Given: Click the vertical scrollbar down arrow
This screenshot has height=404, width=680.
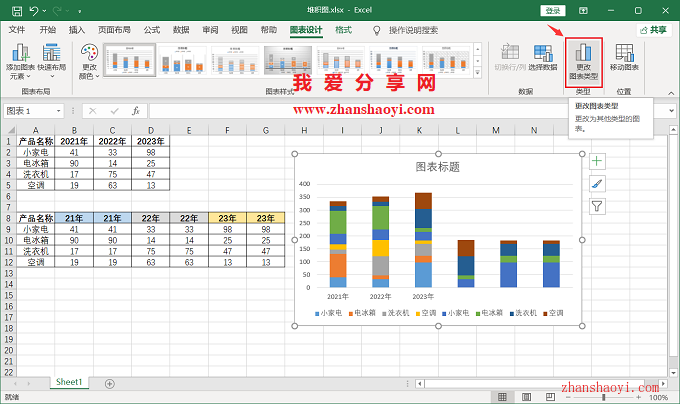Looking at the screenshot, I should (673, 372).
